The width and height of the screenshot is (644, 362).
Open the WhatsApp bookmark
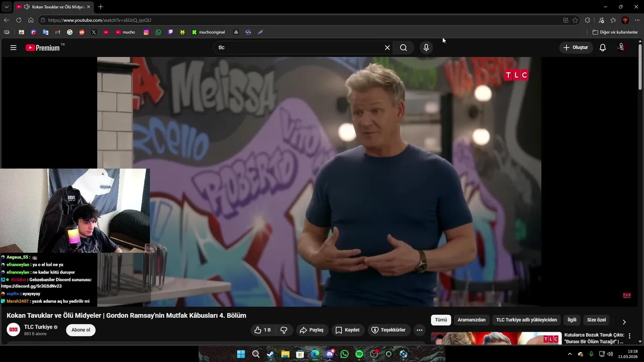point(158,32)
